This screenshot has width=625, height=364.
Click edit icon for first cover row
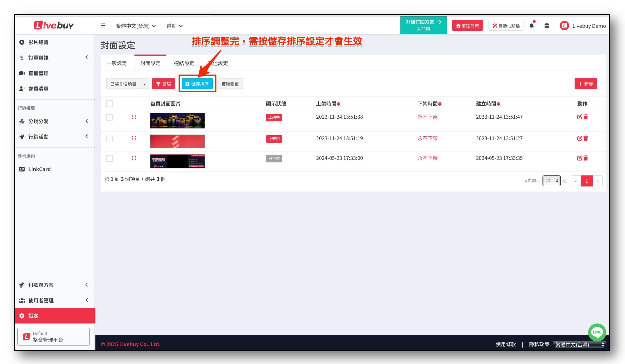tap(579, 117)
